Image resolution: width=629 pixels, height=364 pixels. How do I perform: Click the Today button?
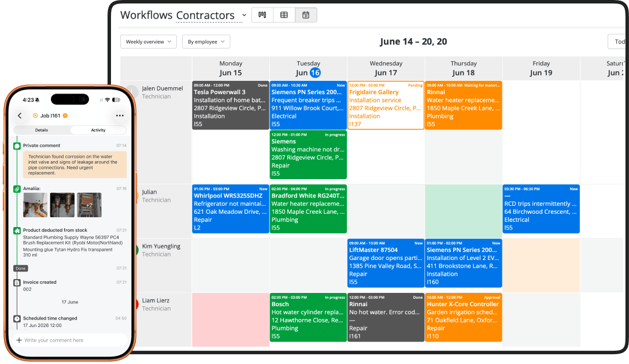[618, 42]
